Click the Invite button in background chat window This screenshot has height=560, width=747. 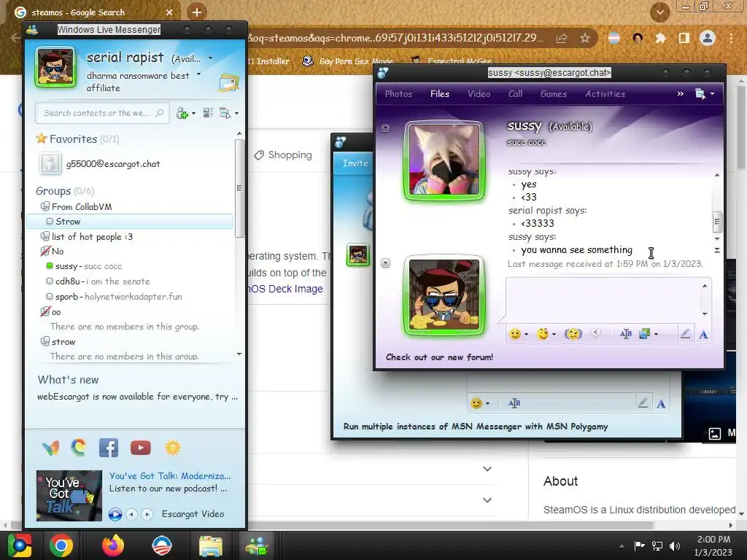pos(355,163)
